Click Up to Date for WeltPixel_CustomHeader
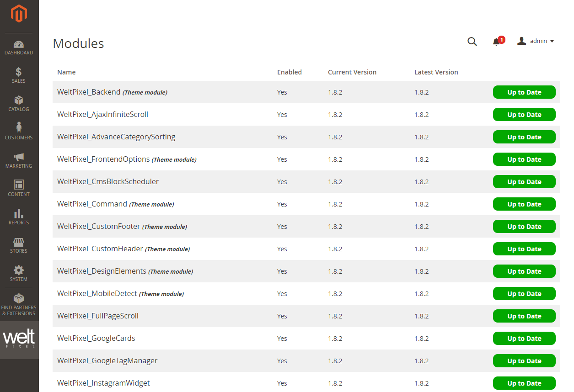574x392 pixels. [524, 249]
